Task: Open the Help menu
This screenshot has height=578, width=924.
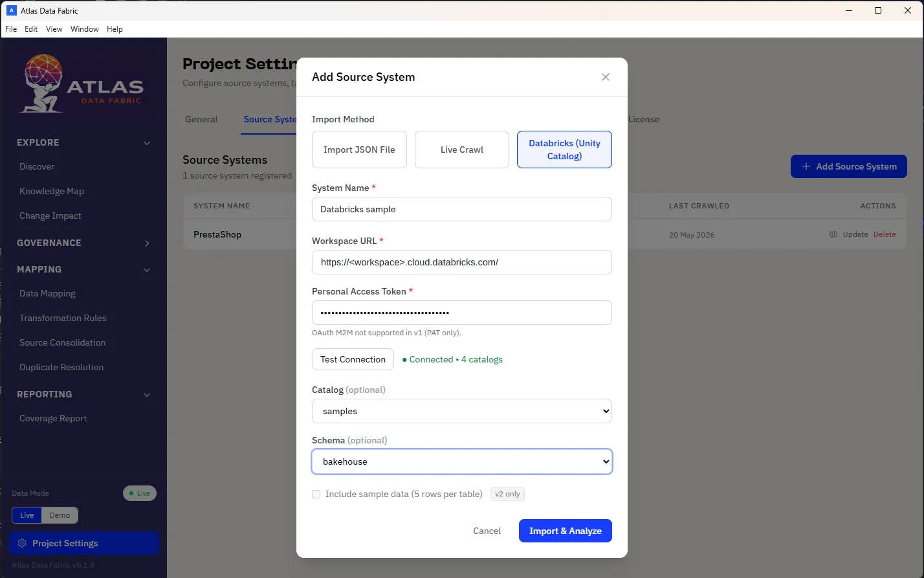Action: coord(115,29)
